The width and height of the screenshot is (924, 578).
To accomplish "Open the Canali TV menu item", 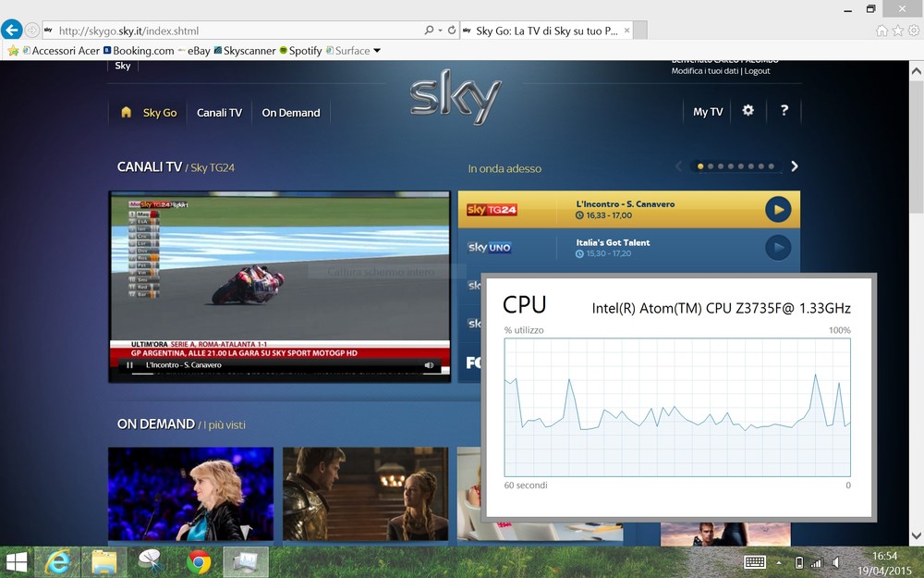I will [x=219, y=113].
